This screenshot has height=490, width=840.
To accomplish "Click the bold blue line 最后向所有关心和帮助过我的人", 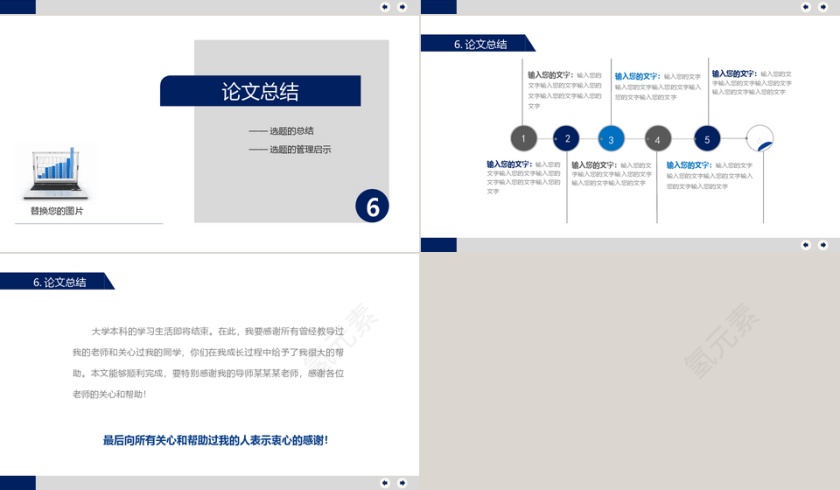I will [215, 440].
